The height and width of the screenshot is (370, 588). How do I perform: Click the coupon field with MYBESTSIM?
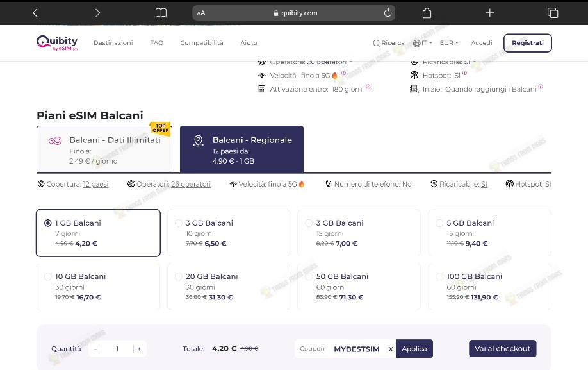(357, 349)
